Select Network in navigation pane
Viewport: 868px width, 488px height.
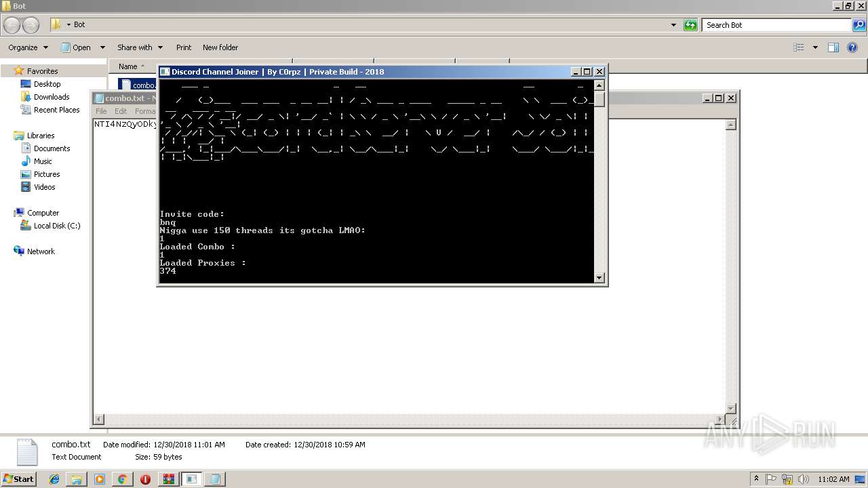coord(41,251)
